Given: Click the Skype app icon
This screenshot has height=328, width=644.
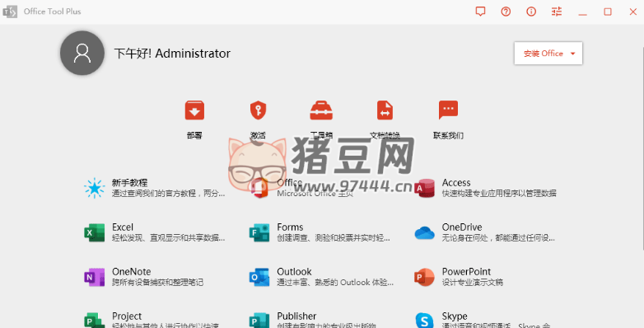Looking at the screenshot, I should [x=424, y=320].
